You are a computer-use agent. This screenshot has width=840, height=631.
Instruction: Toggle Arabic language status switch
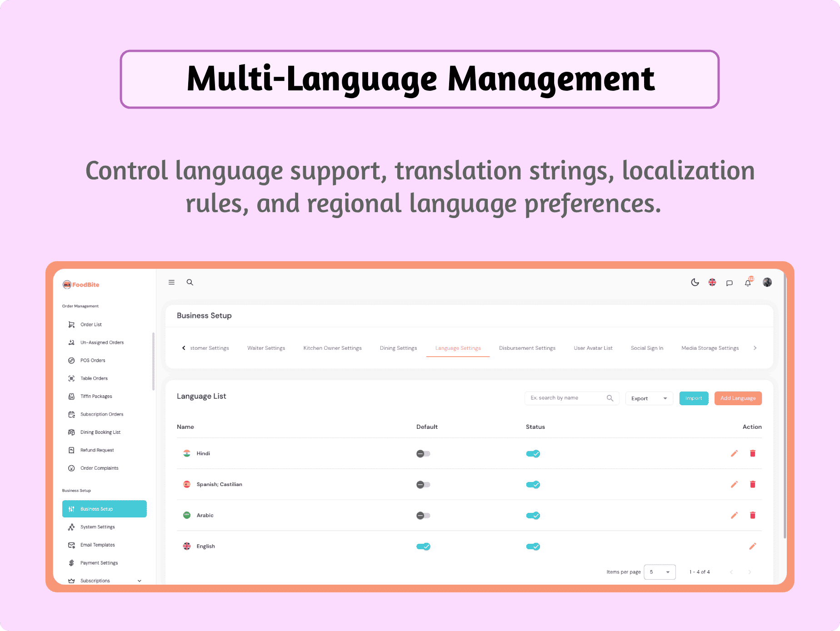click(x=533, y=516)
